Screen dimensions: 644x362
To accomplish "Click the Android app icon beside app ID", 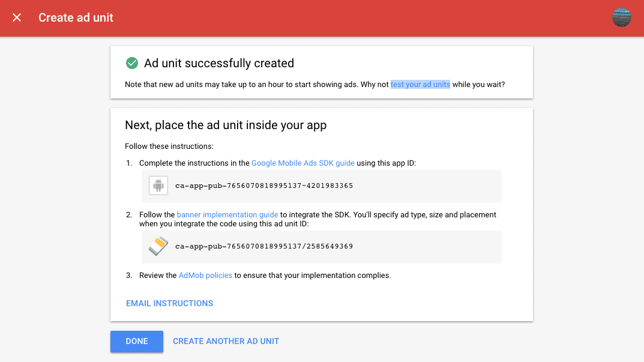I will (x=158, y=186).
